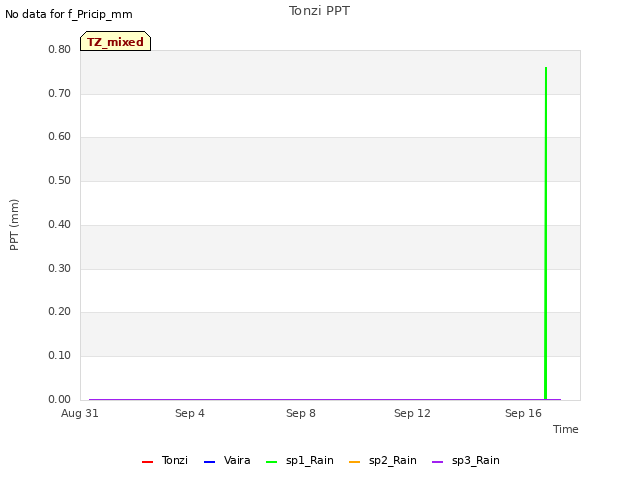
Task: Click the 0.30 y-axis tick label
Action: click(x=60, y=269)
